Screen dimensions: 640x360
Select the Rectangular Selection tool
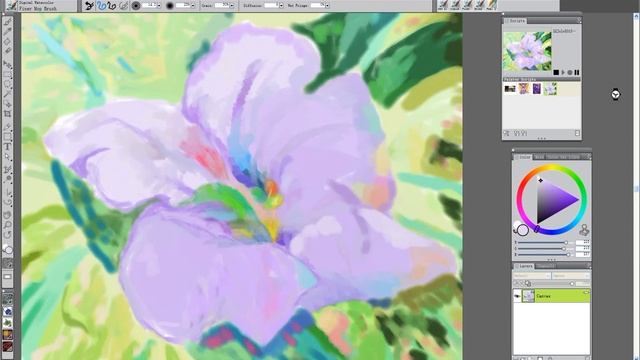click(7, 75)
